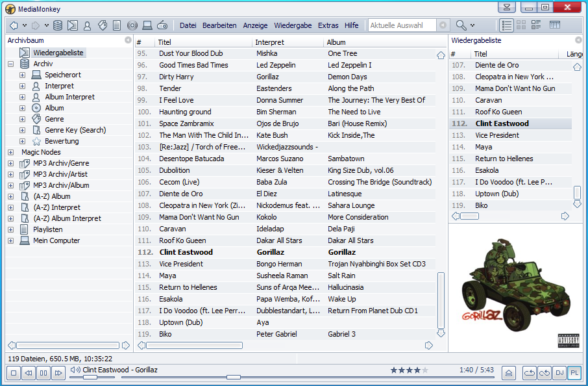
Task: Sort by the Album column header
Action: pos(384,42)
